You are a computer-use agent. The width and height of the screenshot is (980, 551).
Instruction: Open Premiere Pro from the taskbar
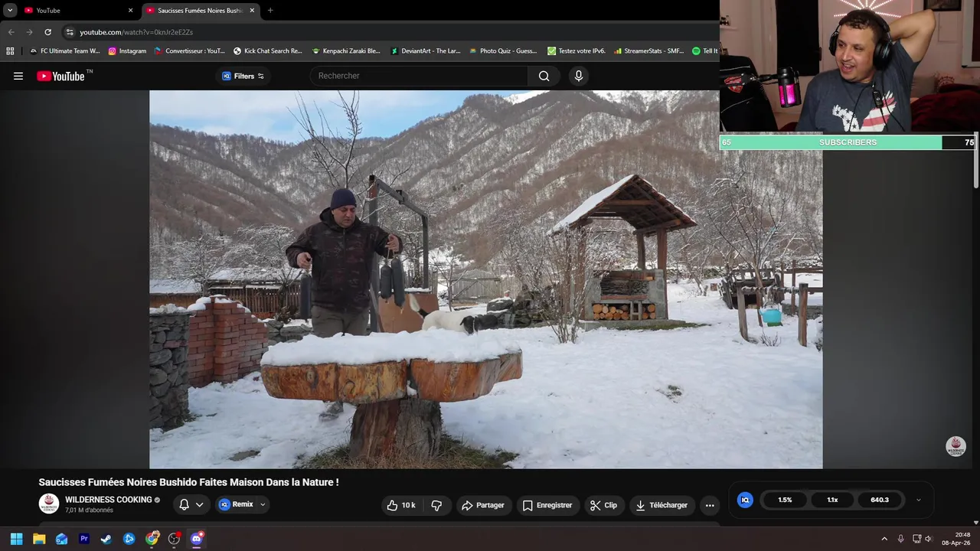(x=84, y=539)
